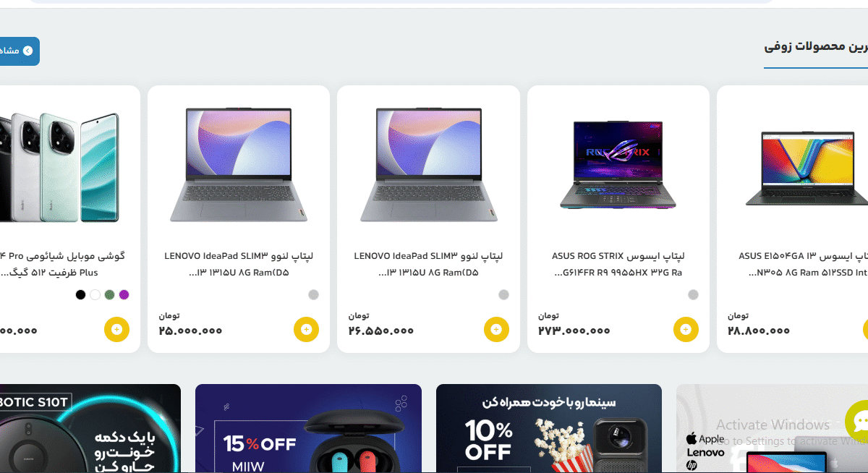Add 26,550,000 Lenovo IdeaPad to cart
The height and width of the screenshot is (473, 868).
496,329
